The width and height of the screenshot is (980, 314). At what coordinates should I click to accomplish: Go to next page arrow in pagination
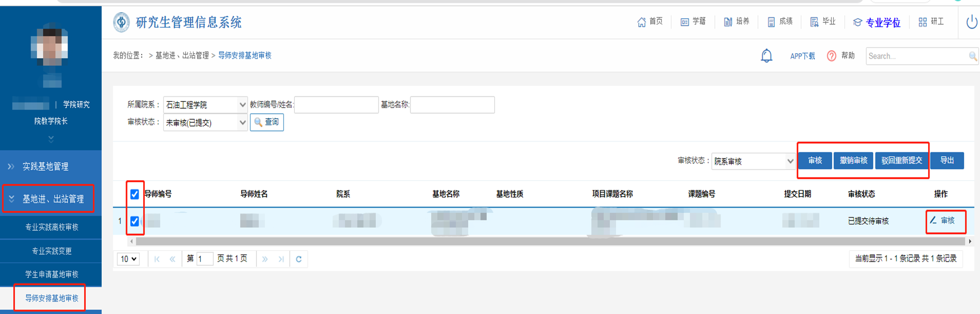265,259
